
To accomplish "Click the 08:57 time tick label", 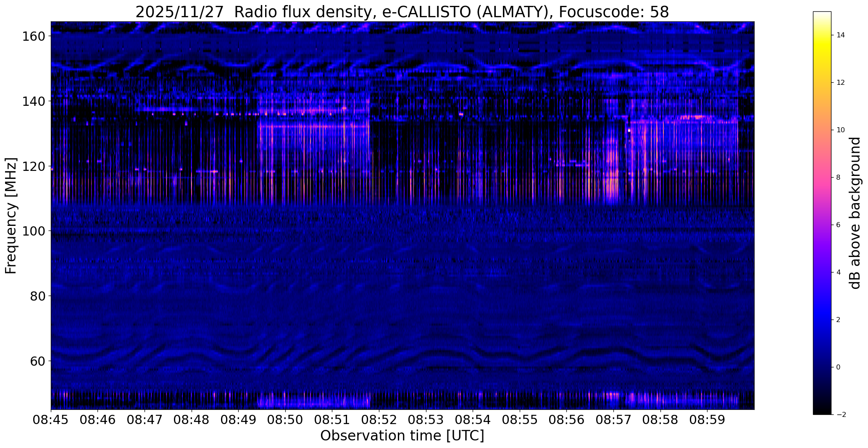I will coord(613,420).
